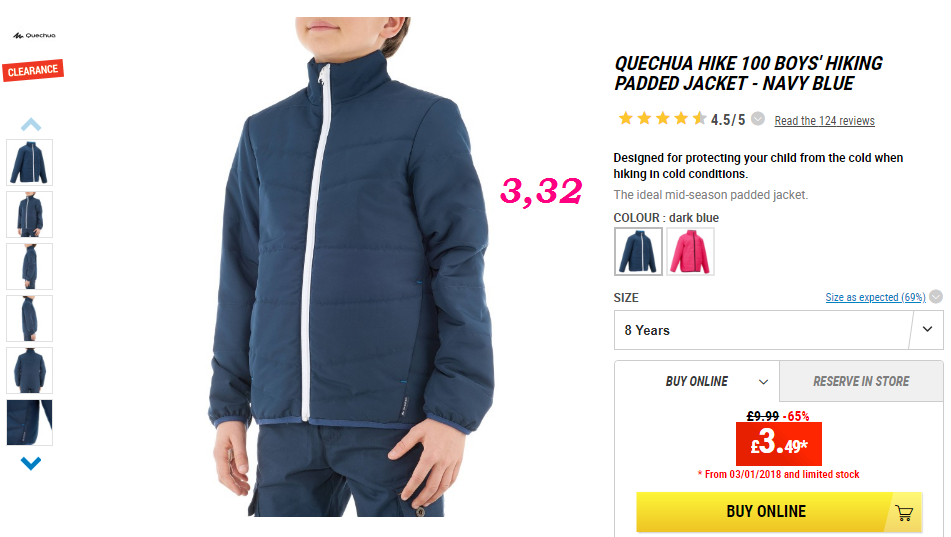Image resolution: width=951 pixels, height=537 pixels.
Task: Expand the Buy Online tab chevron
Action: click(764, 382)
